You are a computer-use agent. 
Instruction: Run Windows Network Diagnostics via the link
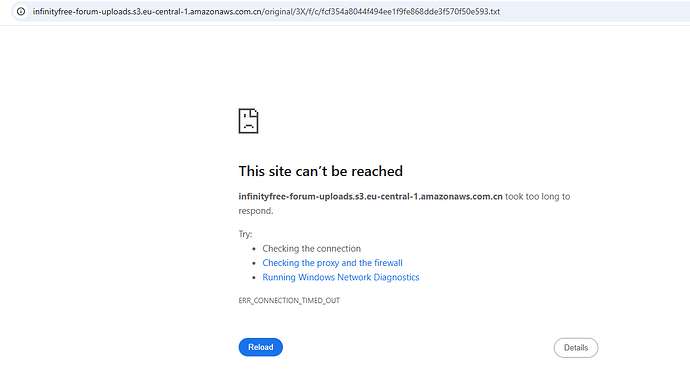point(341,278)
